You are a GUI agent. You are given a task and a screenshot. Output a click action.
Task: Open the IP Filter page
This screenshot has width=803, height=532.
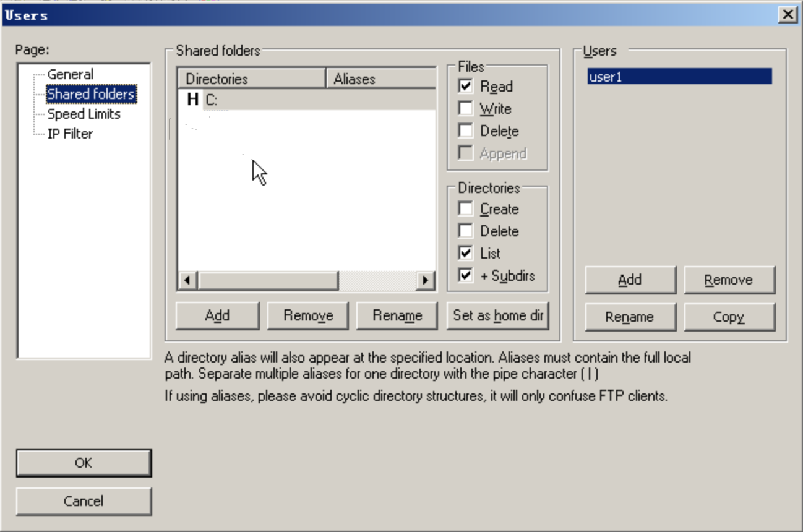pyautogui.click(x=70, y=134)
